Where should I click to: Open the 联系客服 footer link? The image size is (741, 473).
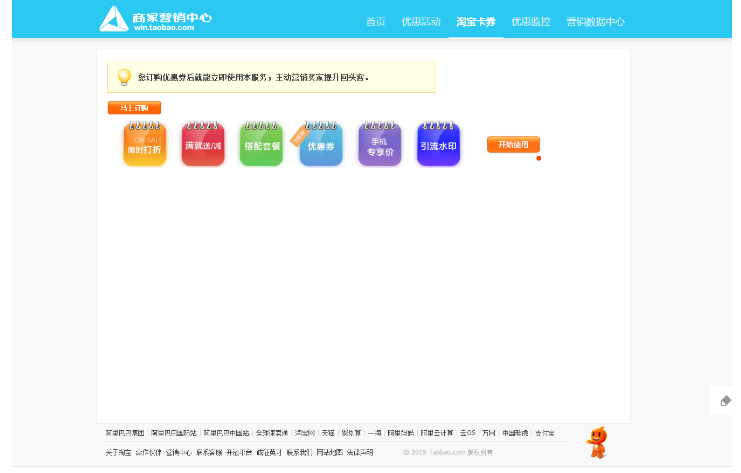[209, 453]
